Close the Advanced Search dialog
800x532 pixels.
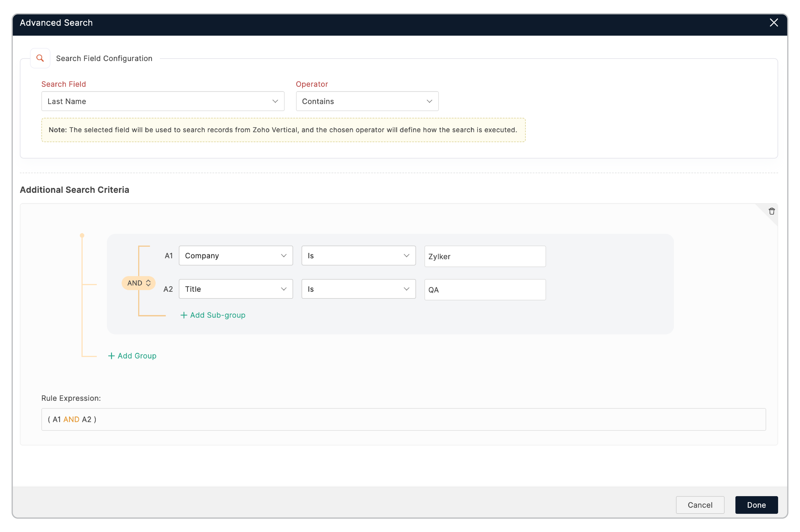(774, 23)
